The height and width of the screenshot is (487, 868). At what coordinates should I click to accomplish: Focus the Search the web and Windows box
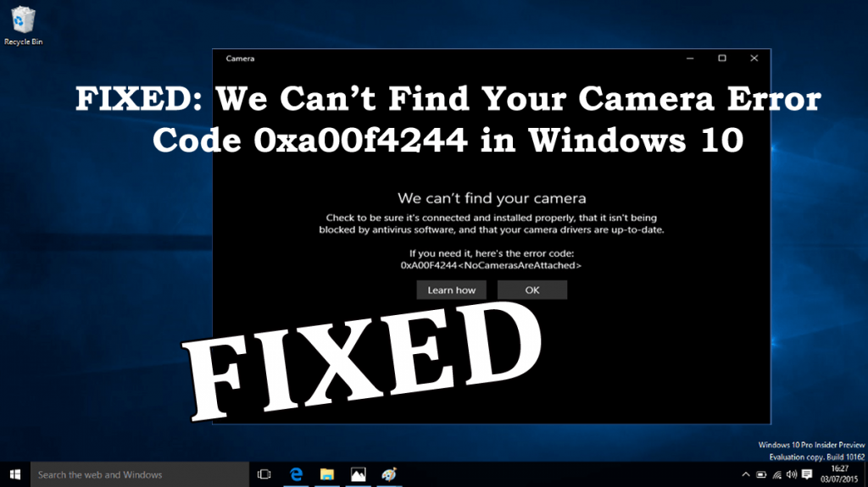tap(140, 474)
